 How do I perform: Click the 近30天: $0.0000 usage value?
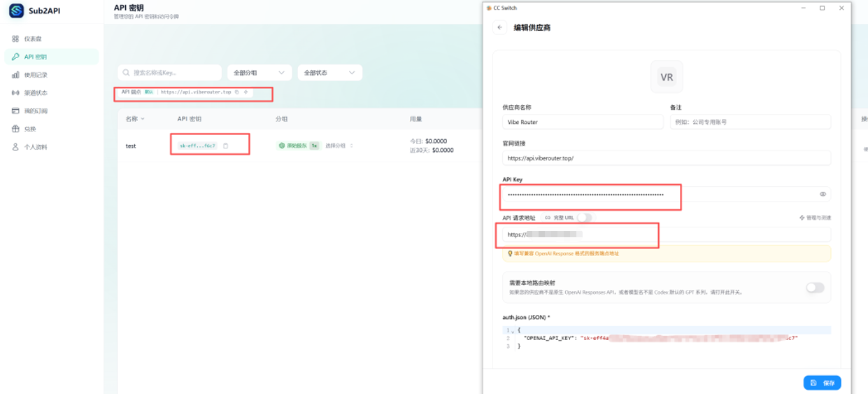(432, 150)
